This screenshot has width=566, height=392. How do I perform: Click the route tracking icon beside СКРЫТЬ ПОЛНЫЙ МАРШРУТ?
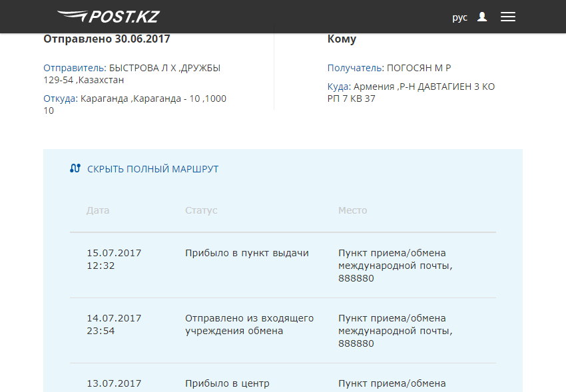76,168
